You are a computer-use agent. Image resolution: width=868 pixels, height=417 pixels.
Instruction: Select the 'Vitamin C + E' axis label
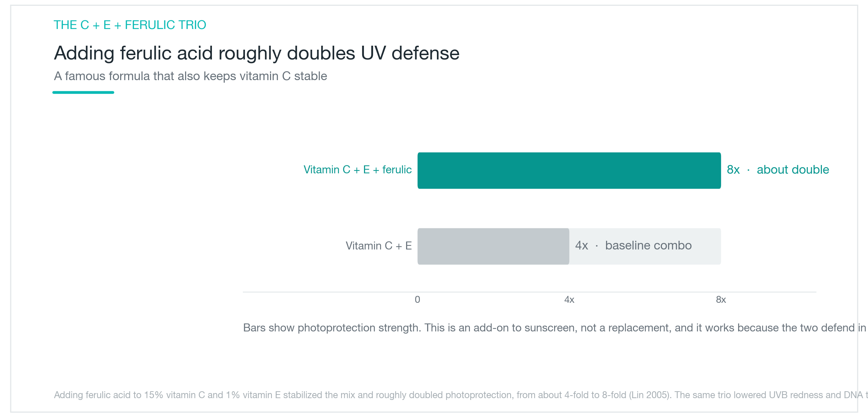378,246
